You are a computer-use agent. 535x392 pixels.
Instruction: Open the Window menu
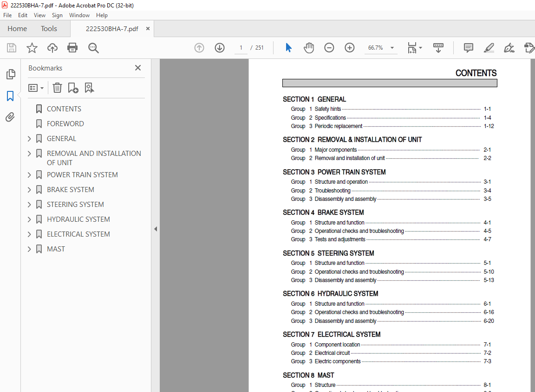tap(79, 15)
